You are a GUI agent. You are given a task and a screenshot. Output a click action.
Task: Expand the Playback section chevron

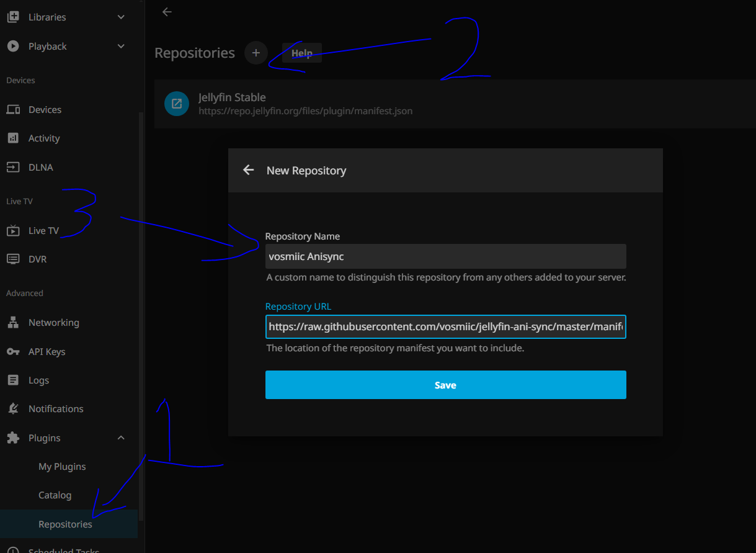[x=121, y=47]
